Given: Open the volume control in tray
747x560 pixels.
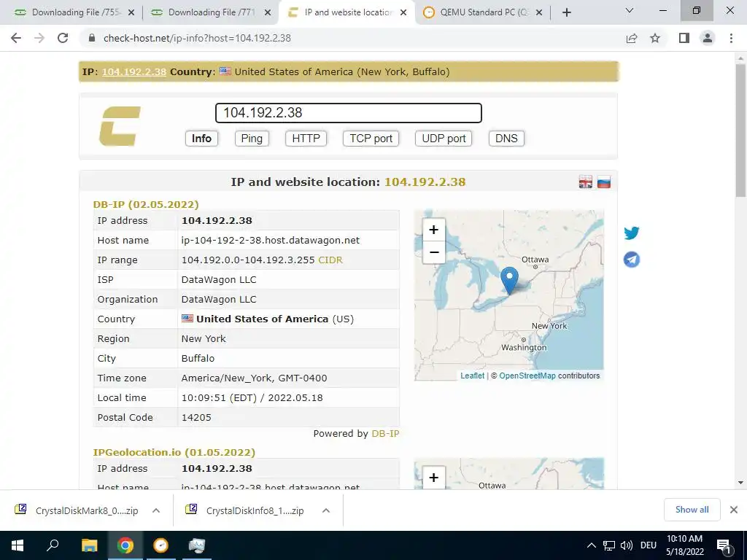Looking at the screenshot, I should click(627, 545).
